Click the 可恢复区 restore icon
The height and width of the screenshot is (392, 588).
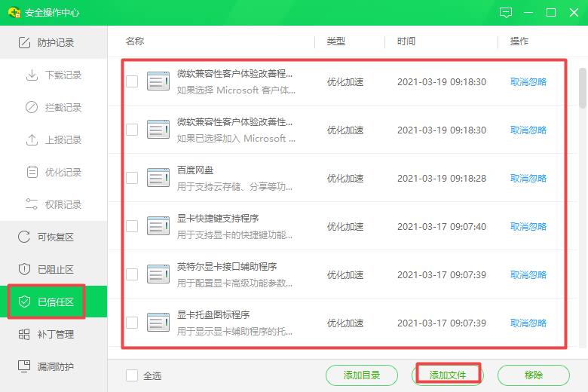click(24, 237)
